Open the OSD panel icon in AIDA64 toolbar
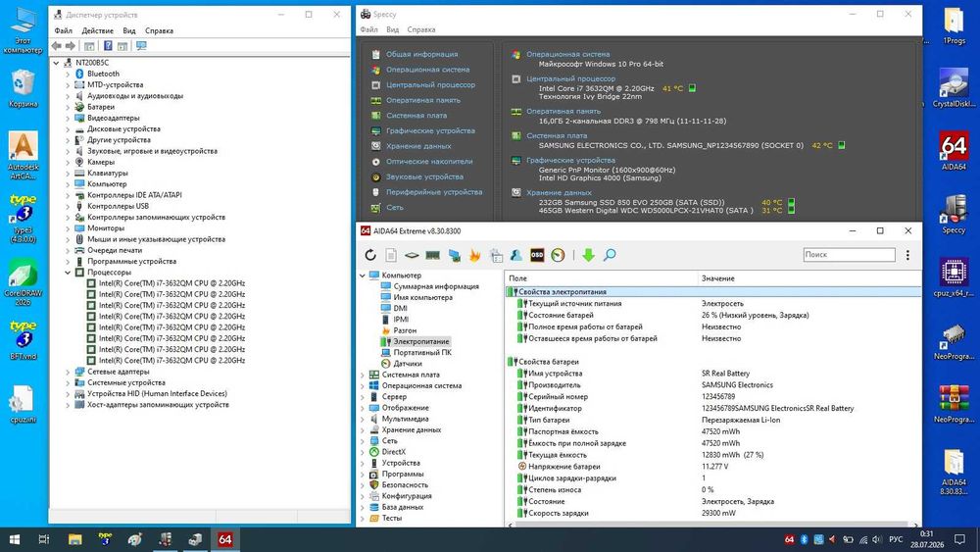The width and height of the screenshot is (980, 552). click(x=537, y=255)
